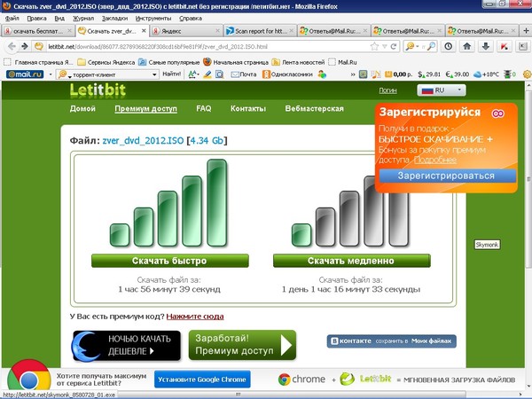Open the text size A dropdown in toolbar

193,74
